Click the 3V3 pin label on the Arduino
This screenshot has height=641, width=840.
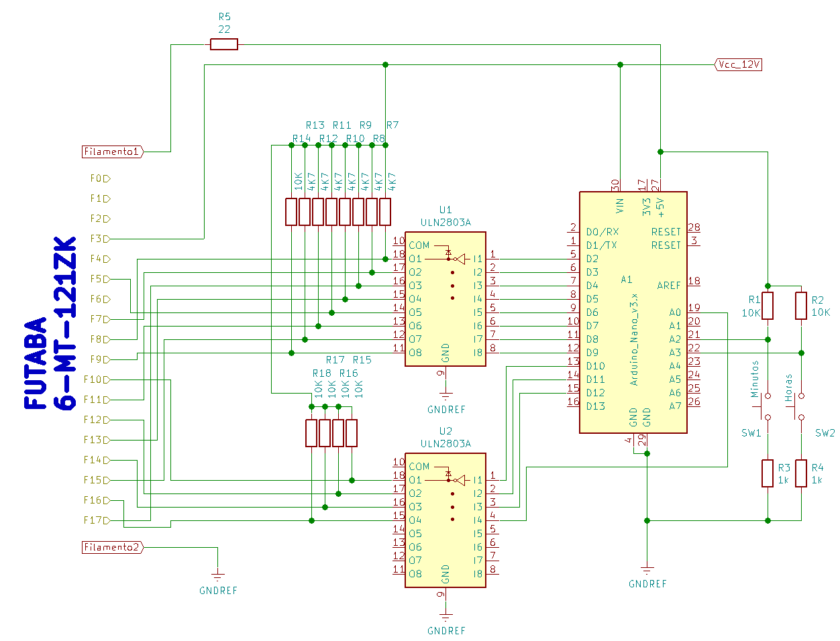tap(647, 207)
